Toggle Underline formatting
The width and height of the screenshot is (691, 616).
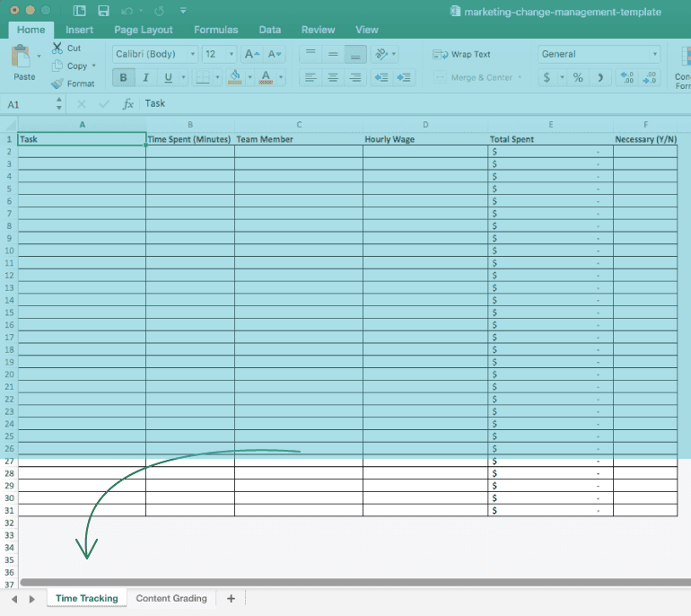pyautogui.click(x=168, y=78)
